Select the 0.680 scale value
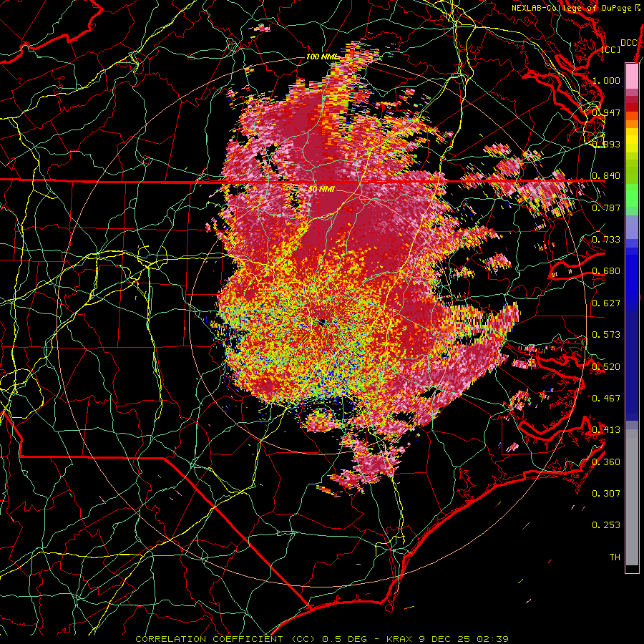Viewport: 644px width, 644px height. tap(606, 271)
